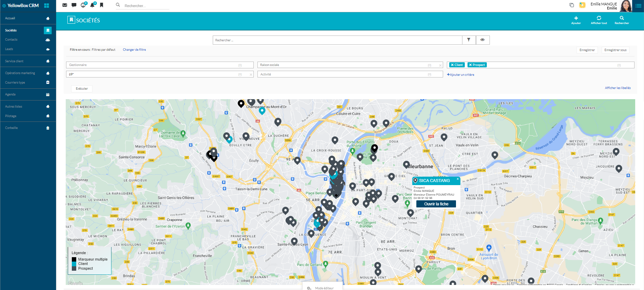The width and height of the screenshot is (644, 290).
Task: Open the Gestionnaire field list picker
Action: [x=240, y=65]
